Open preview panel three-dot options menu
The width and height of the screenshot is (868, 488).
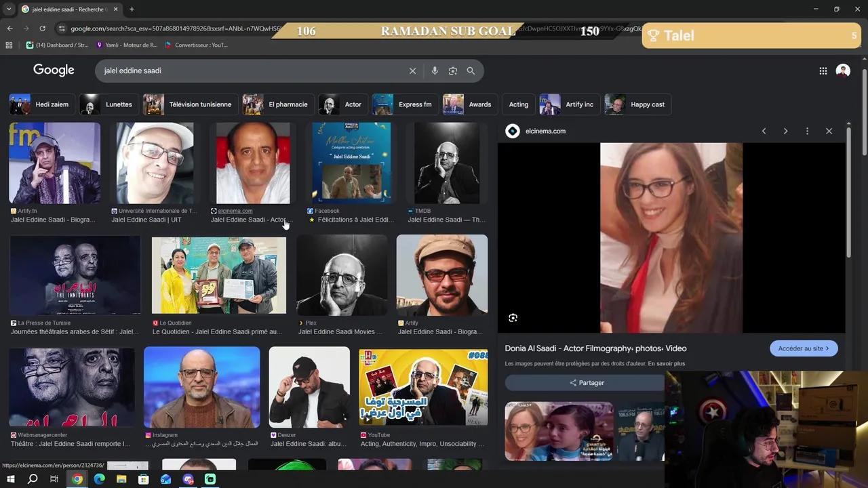coord(807,131)
